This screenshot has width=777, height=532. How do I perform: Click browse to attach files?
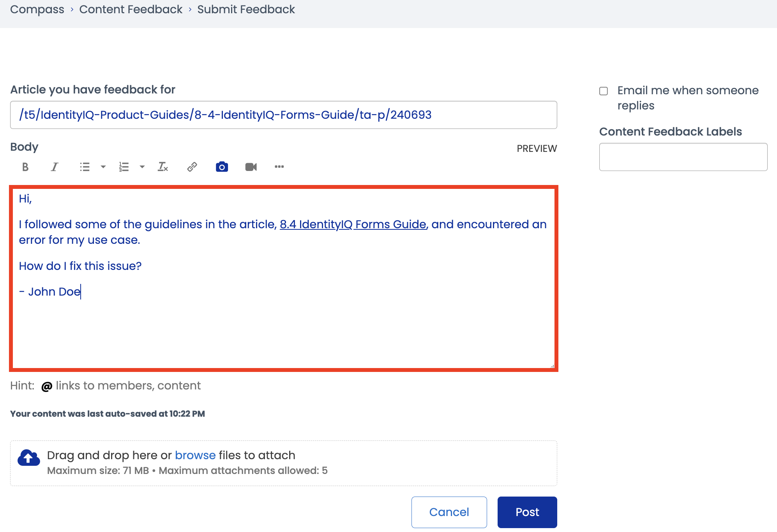coord(196,455)
